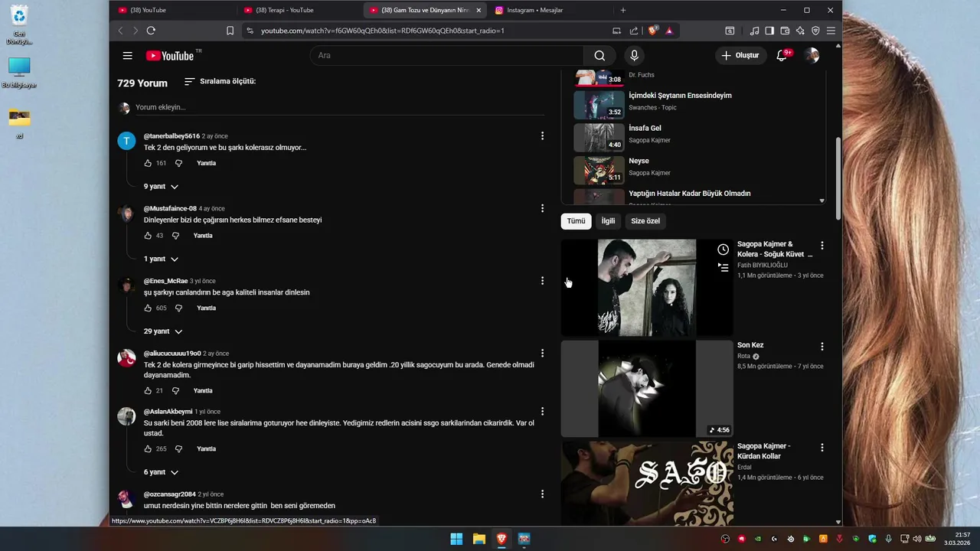Toggle the browser sidebar panel icon

[769, 31]
